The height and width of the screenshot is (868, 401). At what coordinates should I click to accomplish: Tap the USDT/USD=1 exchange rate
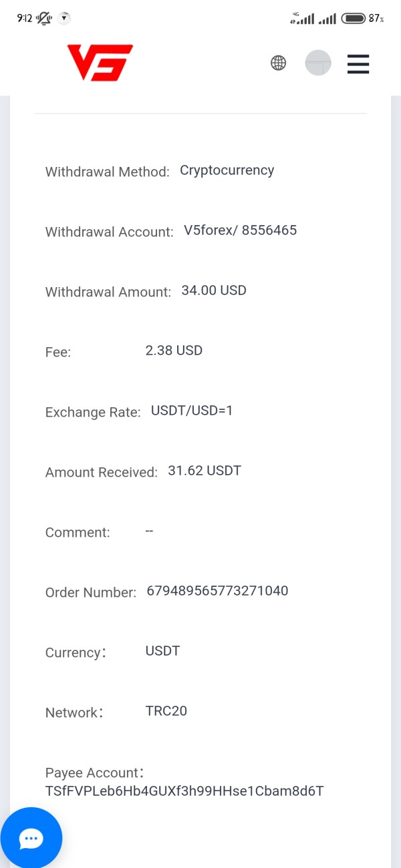pos(192,411)
